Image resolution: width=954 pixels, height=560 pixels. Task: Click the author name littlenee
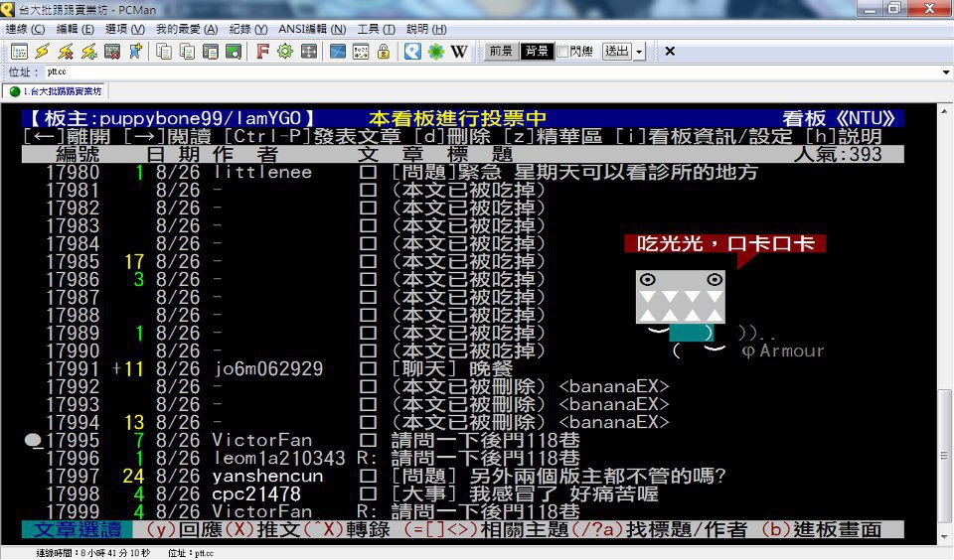click(x=262, y=173)
